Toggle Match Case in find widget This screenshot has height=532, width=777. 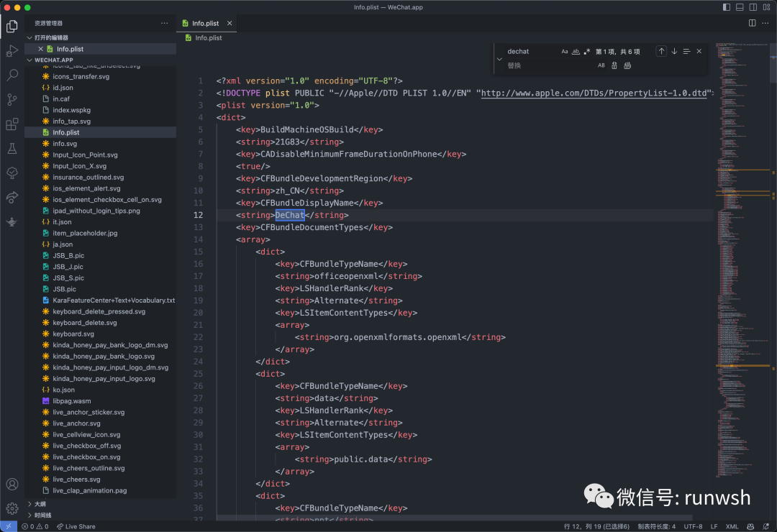pos(565,52)
